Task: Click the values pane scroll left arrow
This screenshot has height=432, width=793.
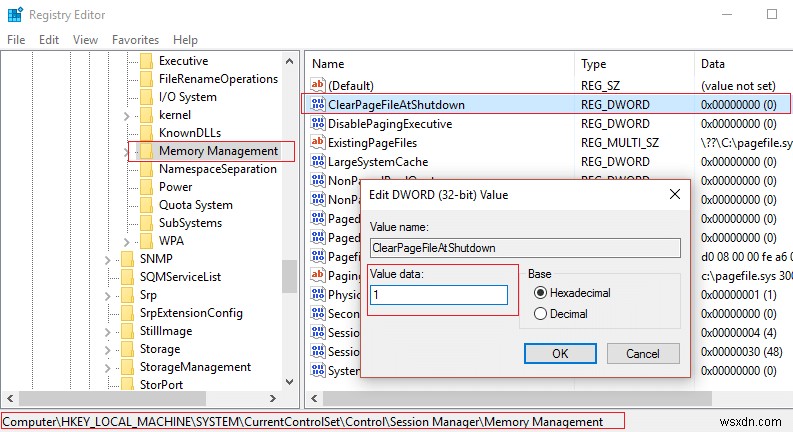Action: (314, 398)
